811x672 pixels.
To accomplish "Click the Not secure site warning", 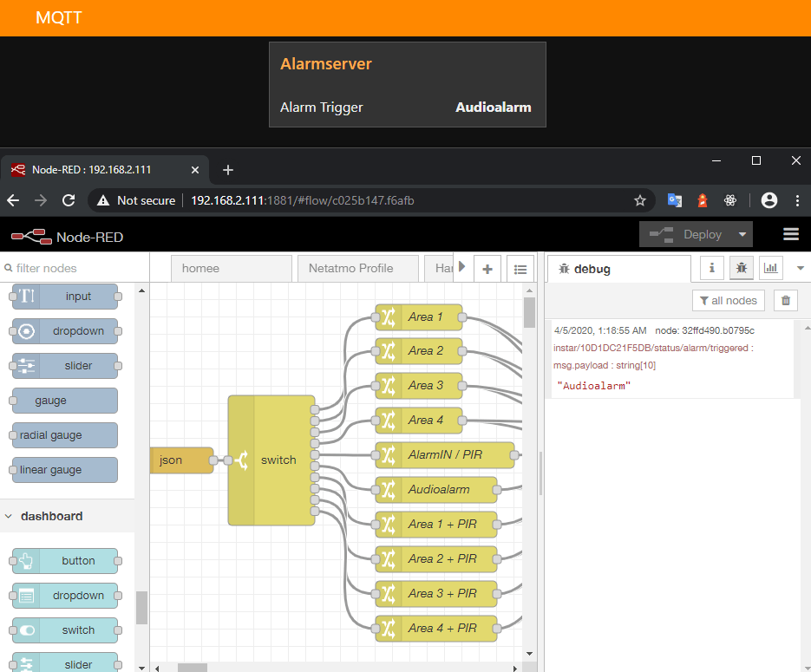I will [x=135, y=200].
